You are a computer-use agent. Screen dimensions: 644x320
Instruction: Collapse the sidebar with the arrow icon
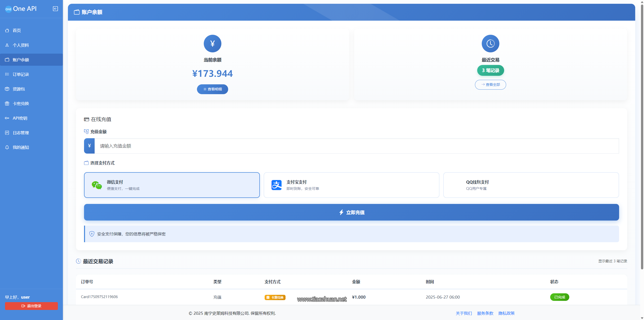[x=55, y=9]
